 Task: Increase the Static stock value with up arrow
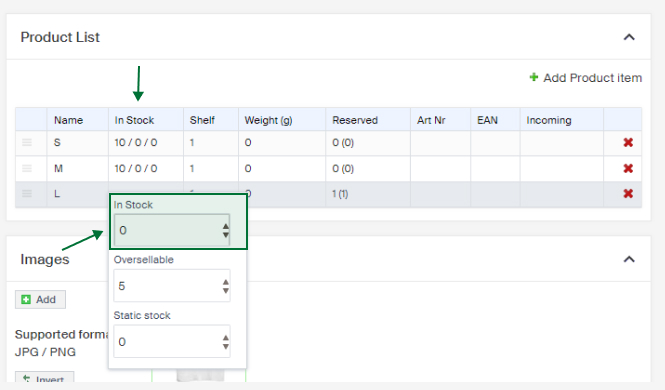click(x=226, y=338)
